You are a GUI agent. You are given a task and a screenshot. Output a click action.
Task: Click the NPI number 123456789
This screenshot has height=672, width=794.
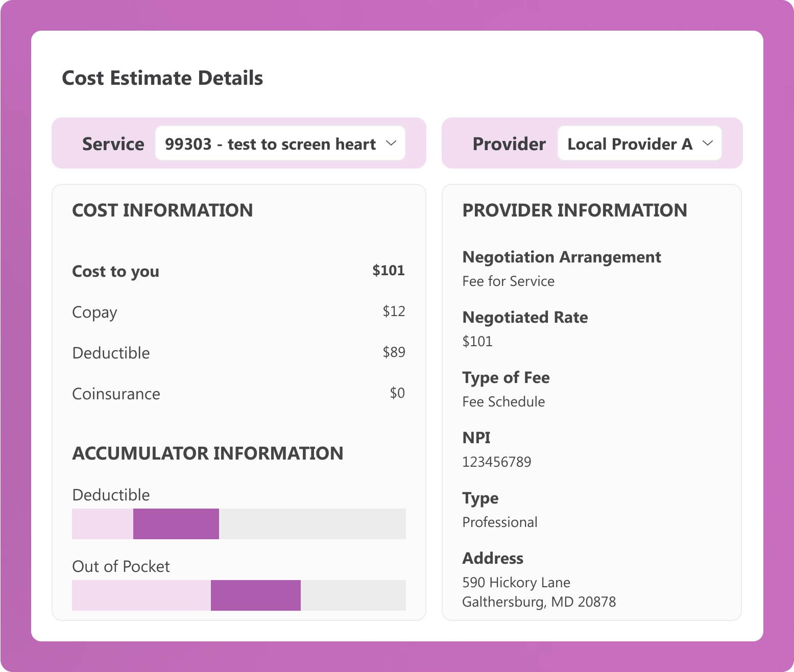[x=496, y=462]
